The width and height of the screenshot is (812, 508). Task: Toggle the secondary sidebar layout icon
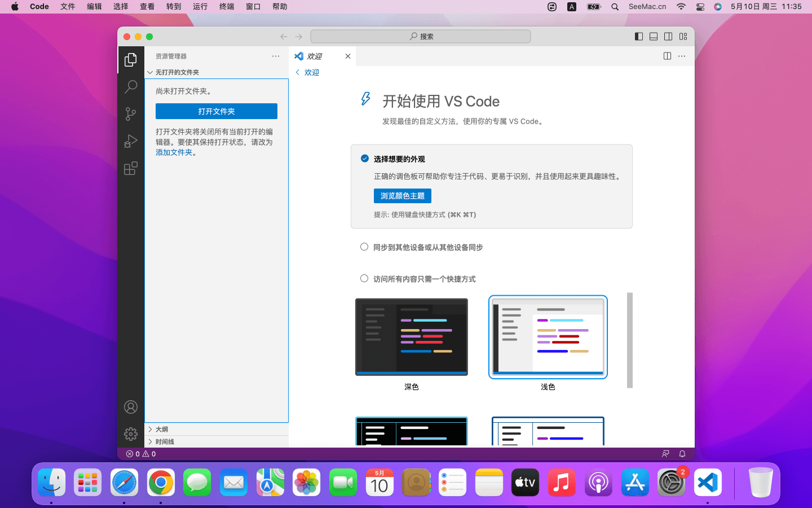668,37
